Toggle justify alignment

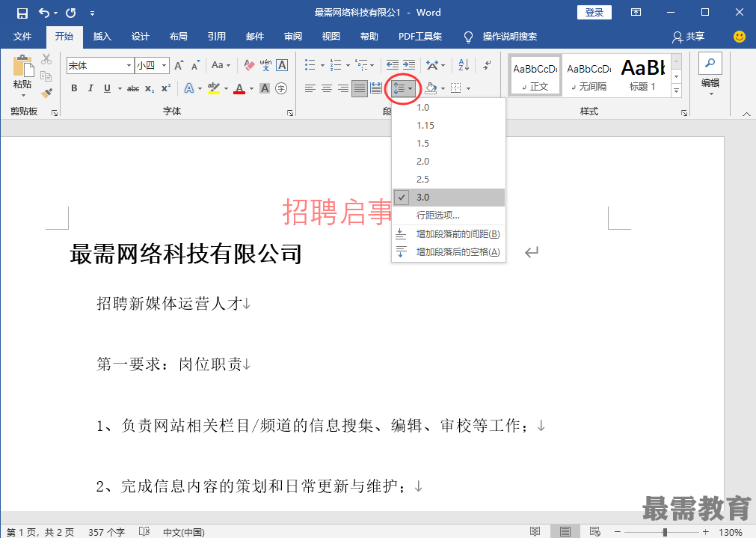[360, 88]
